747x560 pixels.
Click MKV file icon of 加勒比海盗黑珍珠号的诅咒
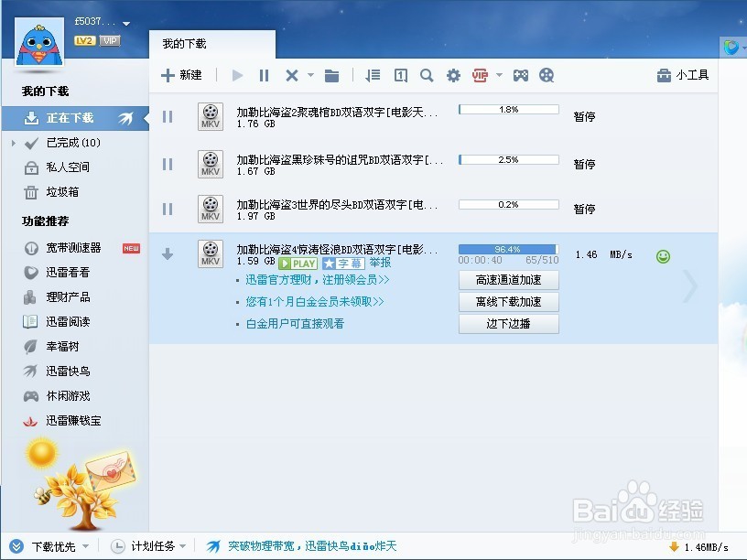click(x=211, y=165)
